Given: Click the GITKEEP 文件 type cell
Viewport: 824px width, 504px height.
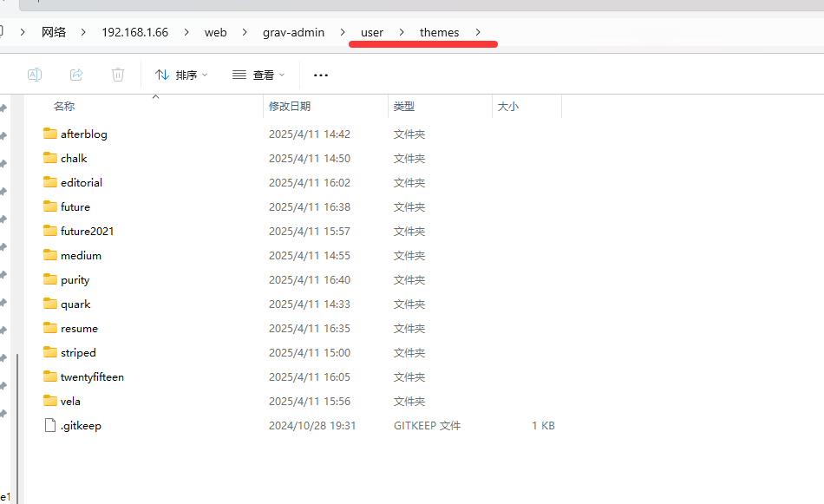Looking at the screenshot, I should 428,426.
